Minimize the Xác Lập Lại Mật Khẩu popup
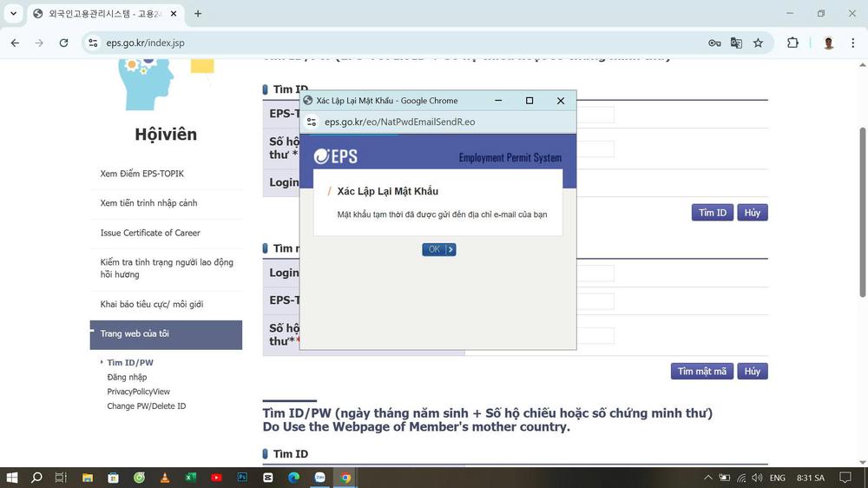Viewport: 868px width, 488px height. tap(498, 100)
